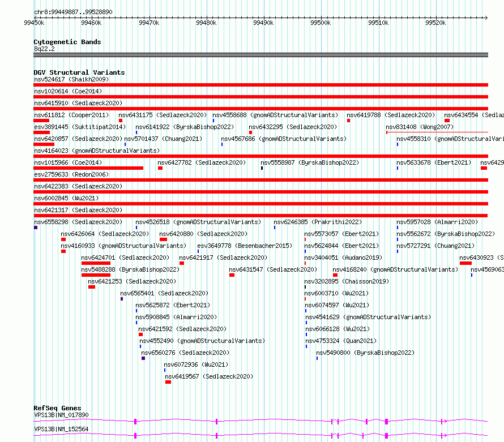This screenshot has height=442, width=504.
Task: Open nsv5490800 (ByrskaBishop2022) label
Action: tap(365, 353)
